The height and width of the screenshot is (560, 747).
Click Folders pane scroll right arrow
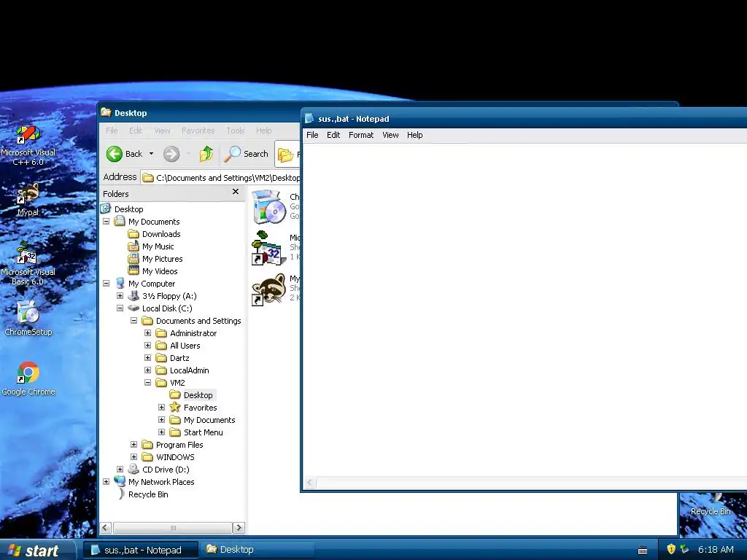pyautogui.click(x=239, y=528)
